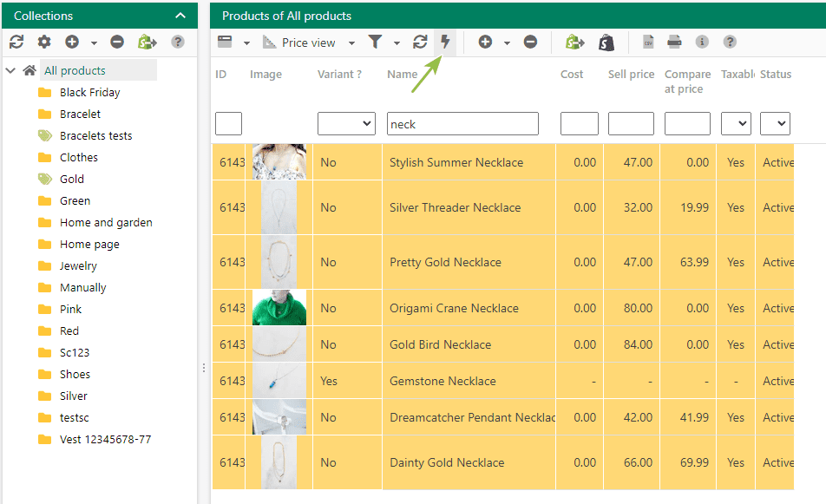Viewport: 826px width, 504px height.
Task: Click the Origami Crane Necklace thumbnail
Action: click(279, 308)
